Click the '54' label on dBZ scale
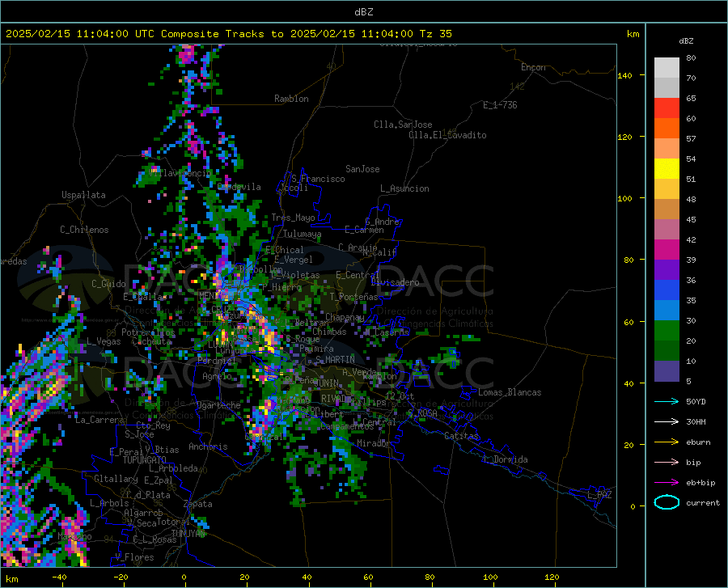 pyautogui.click(x=691, y=159)
